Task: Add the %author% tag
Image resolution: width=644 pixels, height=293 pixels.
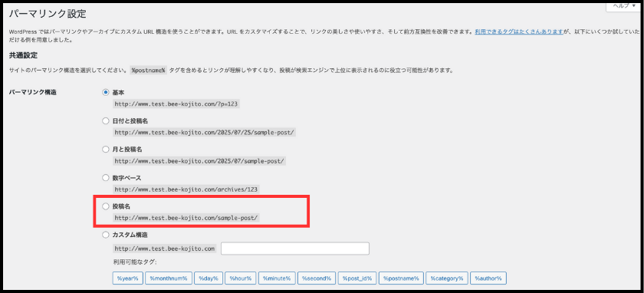Action: pyautogui.click(x=488, y=278)
